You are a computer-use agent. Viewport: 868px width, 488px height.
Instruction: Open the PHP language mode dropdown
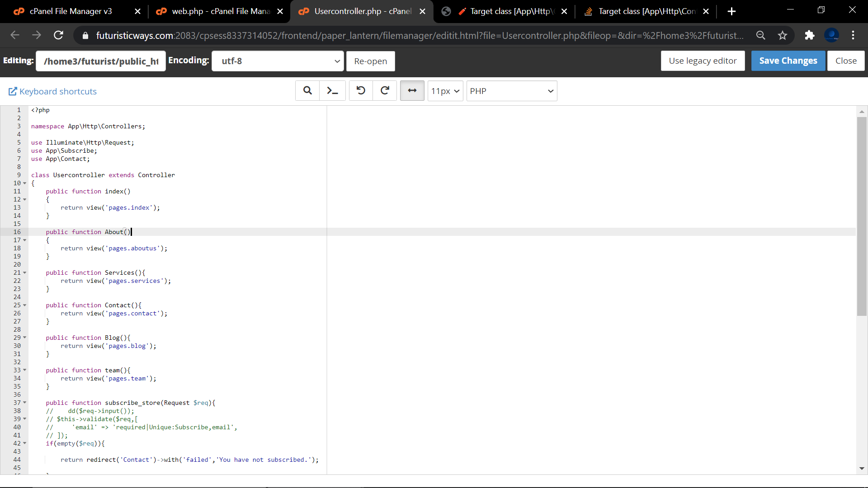point(511,91)
